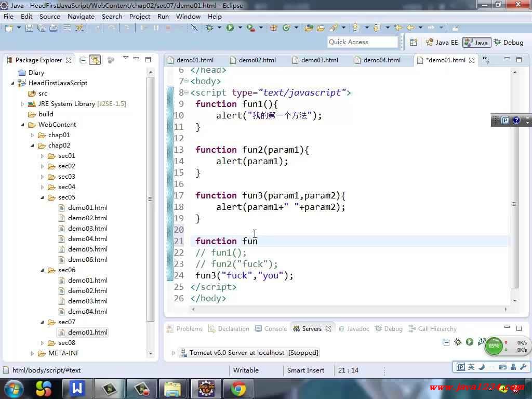Click the Print toolbar icon
The height and width of the screenshot is (399, 532).
pyautogui.click(x=54, y=28)
